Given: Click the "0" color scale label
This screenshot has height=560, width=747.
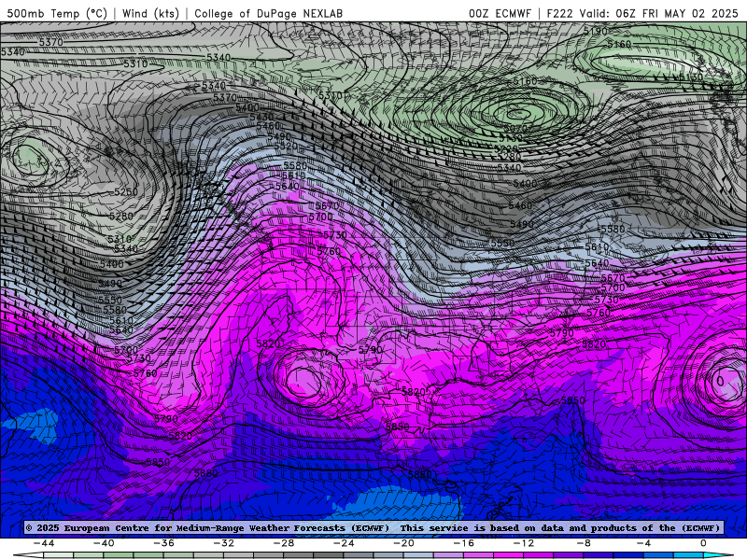Looking at the screenshot, I should pos(703,543).
